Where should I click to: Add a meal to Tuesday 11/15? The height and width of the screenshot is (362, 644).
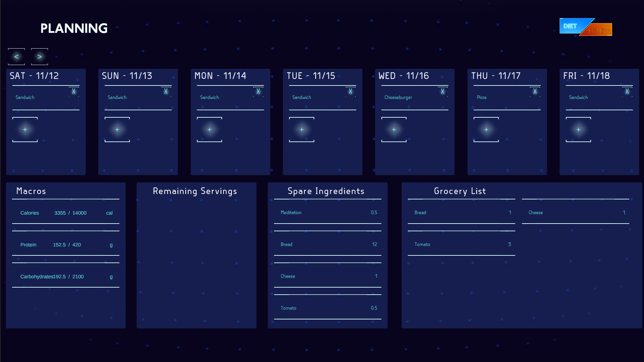[x=302, y=129]
